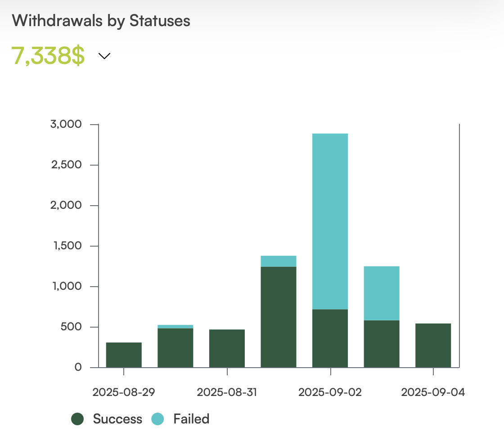Screen dimensions: 504x441
Task: Click the teal Failed legend dot
Action: point(157,419)
